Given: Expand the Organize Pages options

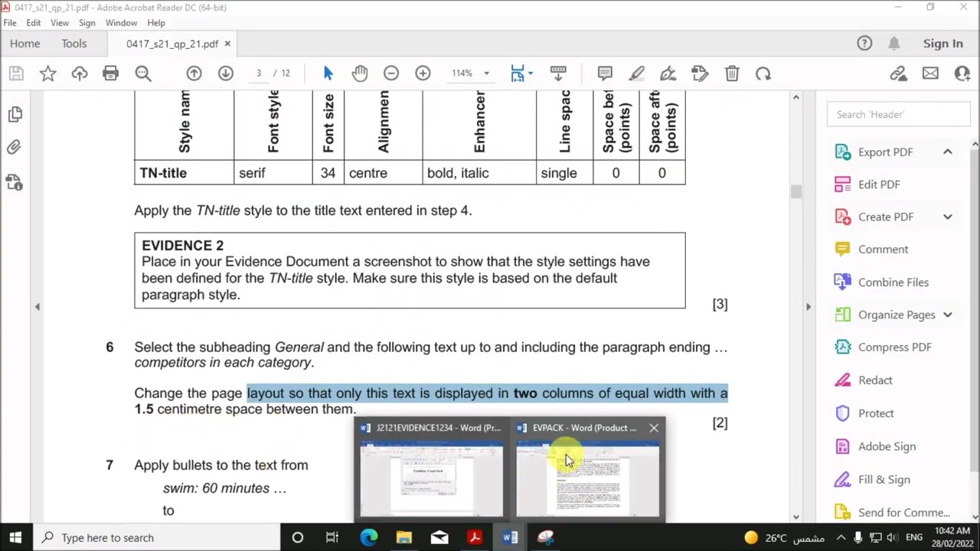Looking at the screenshot, I should (x=947, y=315).
